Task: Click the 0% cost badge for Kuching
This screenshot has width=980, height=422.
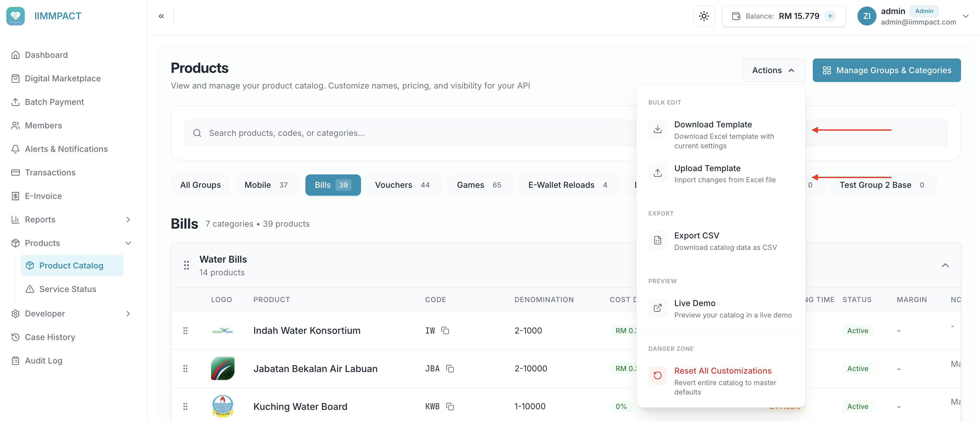Action: coord(621,406)
